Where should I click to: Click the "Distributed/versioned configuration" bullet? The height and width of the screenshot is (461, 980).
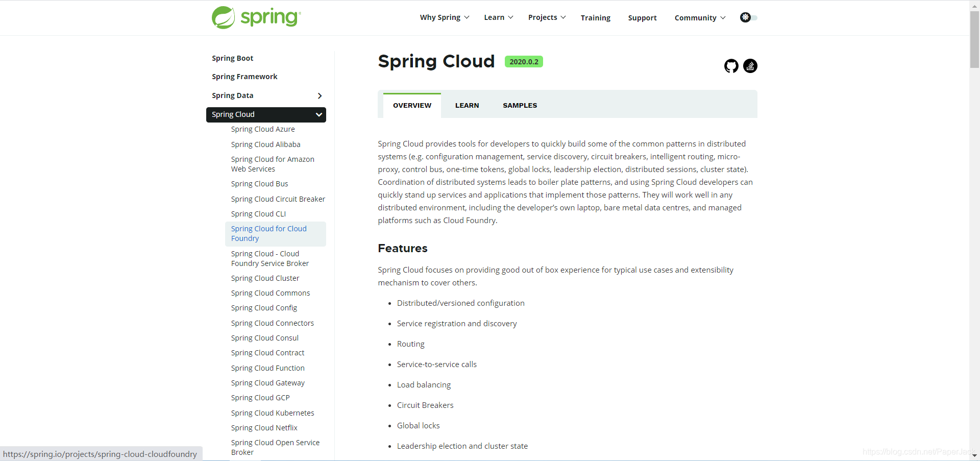click(460, 303)
